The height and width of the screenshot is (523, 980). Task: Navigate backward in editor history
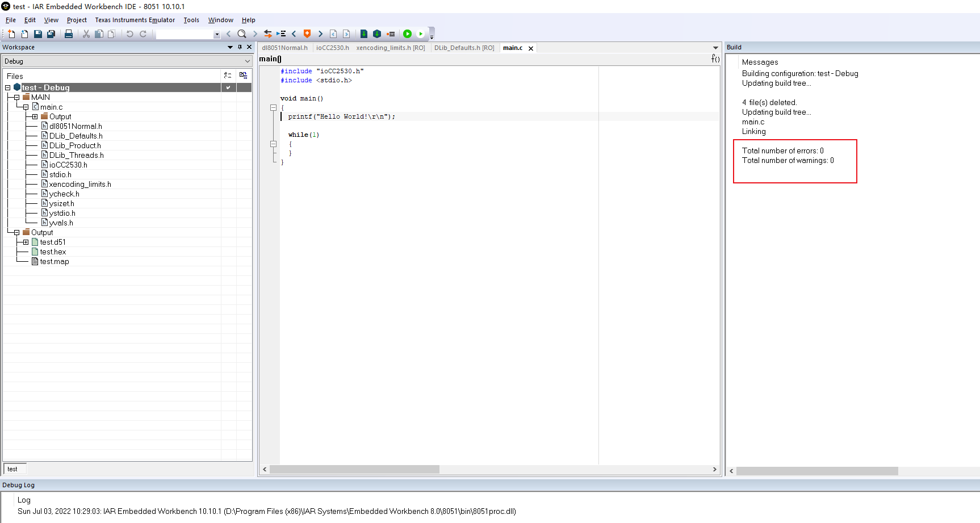(333, 34)
